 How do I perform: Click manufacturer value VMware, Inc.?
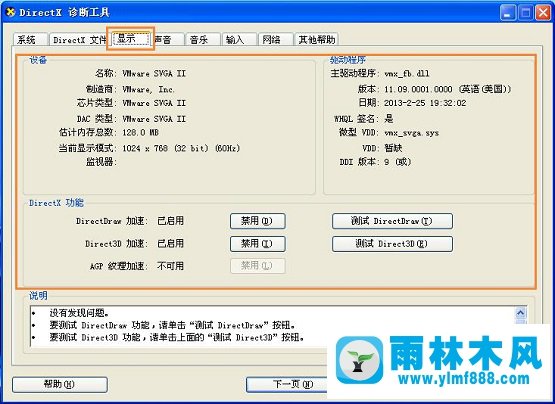(148, 89)
